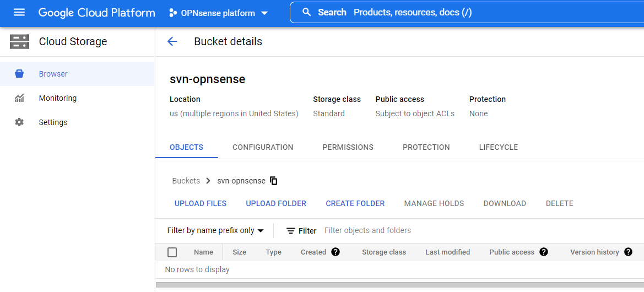
Task: Select Monitoring in the sidebar
Action: [x=77, y=98]
